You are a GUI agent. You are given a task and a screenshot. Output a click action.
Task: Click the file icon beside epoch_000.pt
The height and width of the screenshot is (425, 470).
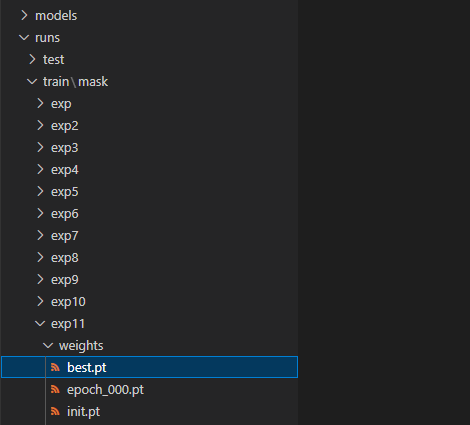click(55, 389)
